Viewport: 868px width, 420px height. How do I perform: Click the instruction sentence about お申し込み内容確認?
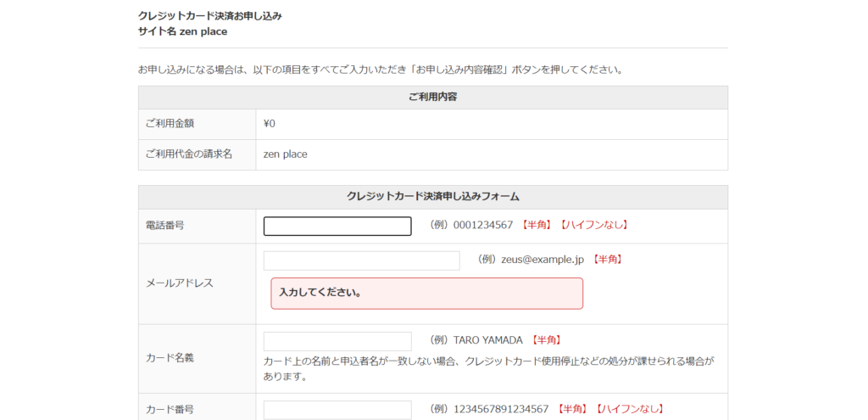click(381, 70)
